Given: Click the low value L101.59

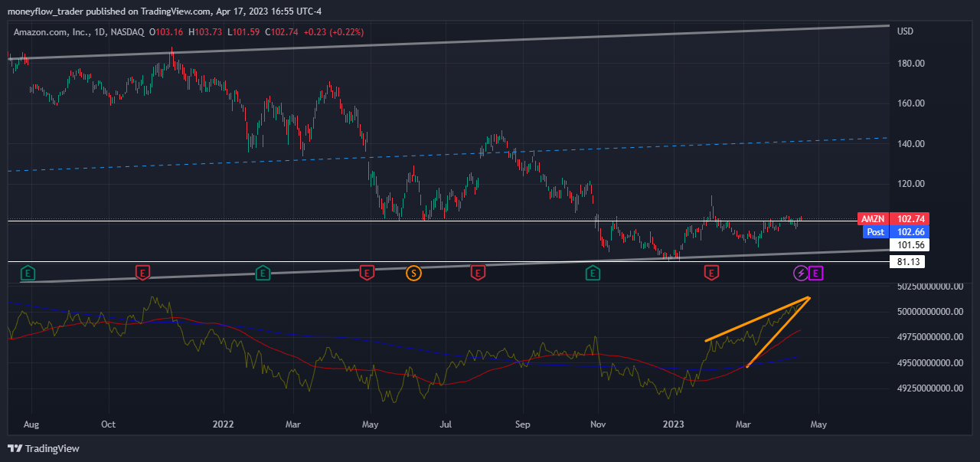Looking at the screenshot, I should [243, 31].
